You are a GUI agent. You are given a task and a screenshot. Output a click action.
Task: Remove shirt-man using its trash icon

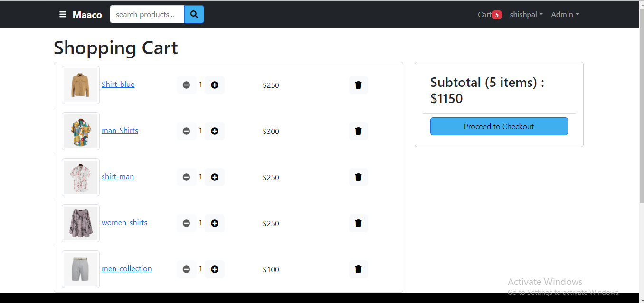tap(358, 177)
